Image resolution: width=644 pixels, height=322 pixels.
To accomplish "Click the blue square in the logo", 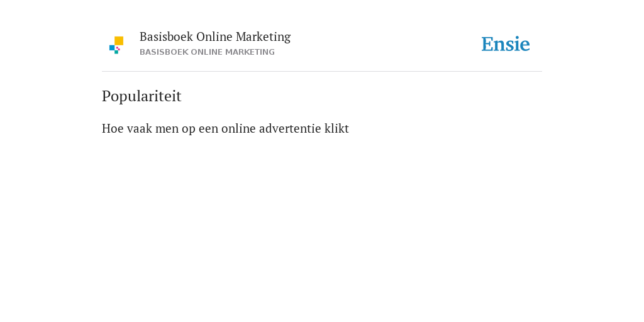I will point(112,48).
